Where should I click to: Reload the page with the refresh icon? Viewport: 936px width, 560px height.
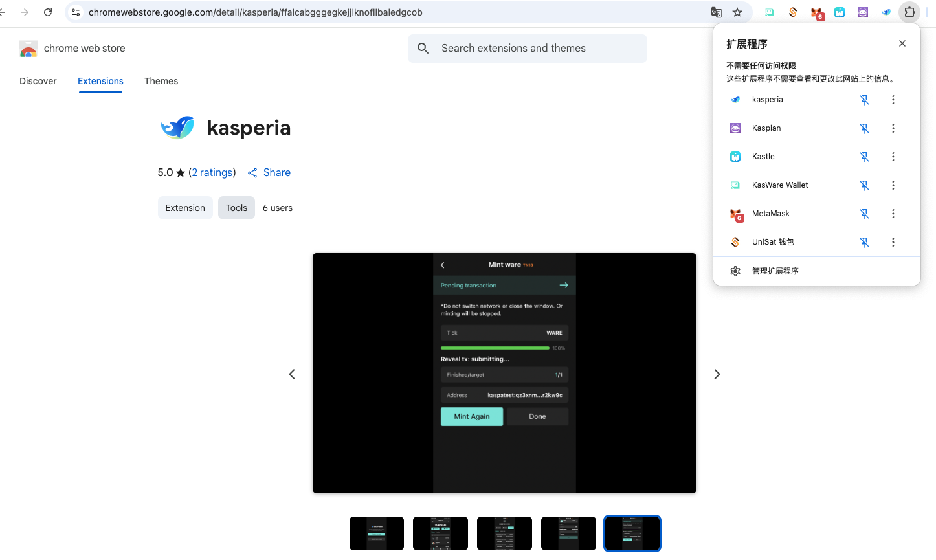click(x=48, y=12)
